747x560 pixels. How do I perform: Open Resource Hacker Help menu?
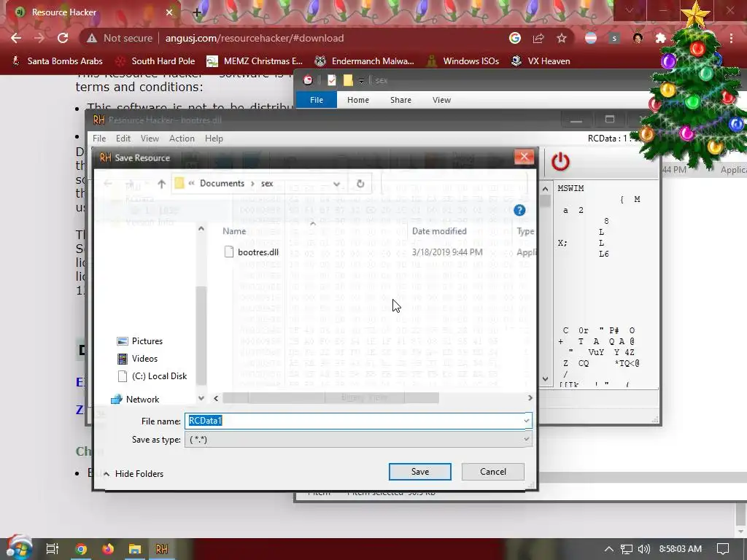[214, 139]
